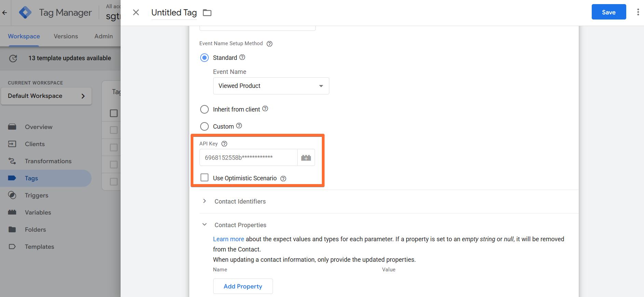Image resolution: width=644 pixels, height=297 pixels.
Task: Save the tag
Action: (x=609, y=12)
